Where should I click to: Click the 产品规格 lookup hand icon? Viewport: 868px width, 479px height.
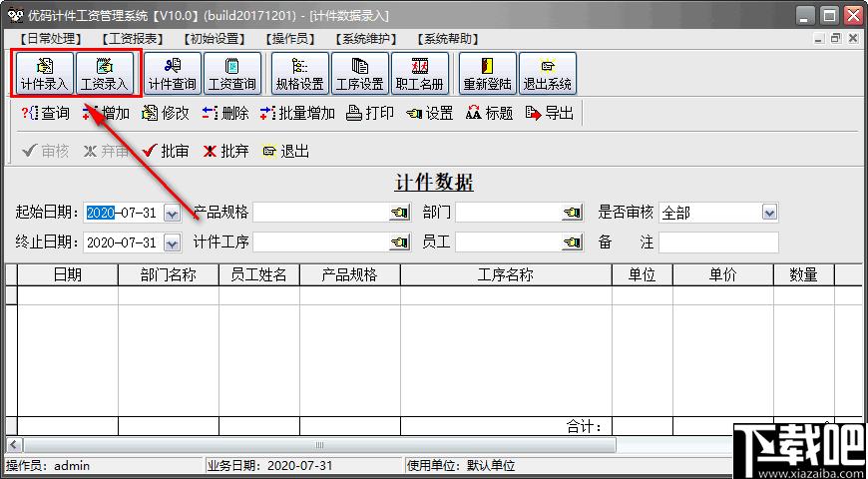tap(400, 213)
